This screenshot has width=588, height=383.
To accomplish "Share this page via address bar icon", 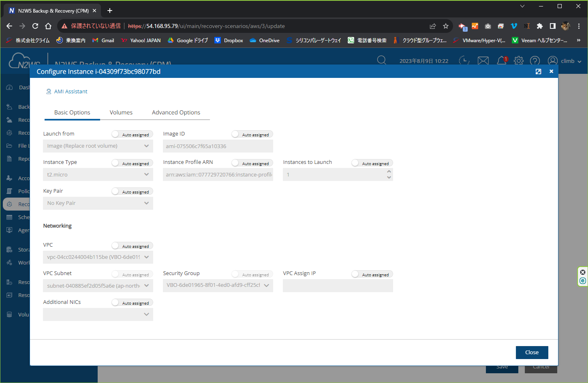I will coord(433,26).
